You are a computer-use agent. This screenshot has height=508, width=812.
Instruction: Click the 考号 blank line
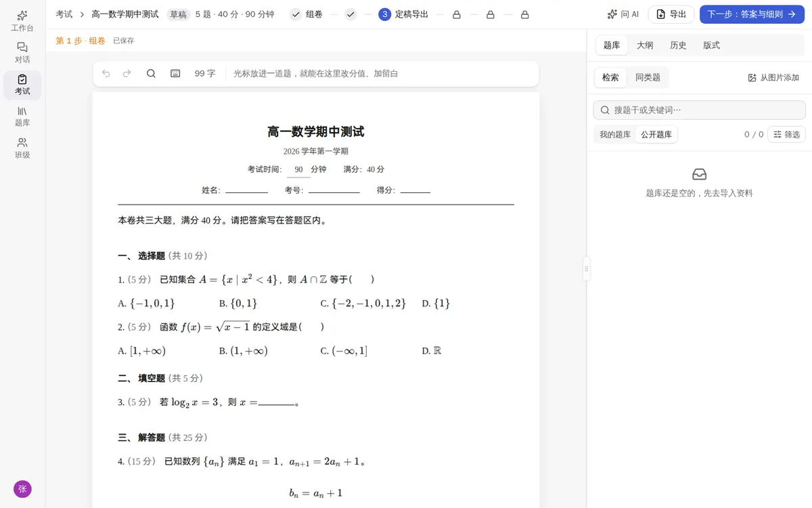tap(334, 191)
